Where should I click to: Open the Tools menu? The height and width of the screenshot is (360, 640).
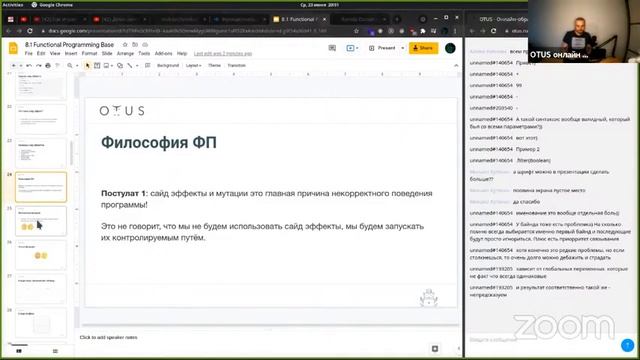[x=144, y=53]
